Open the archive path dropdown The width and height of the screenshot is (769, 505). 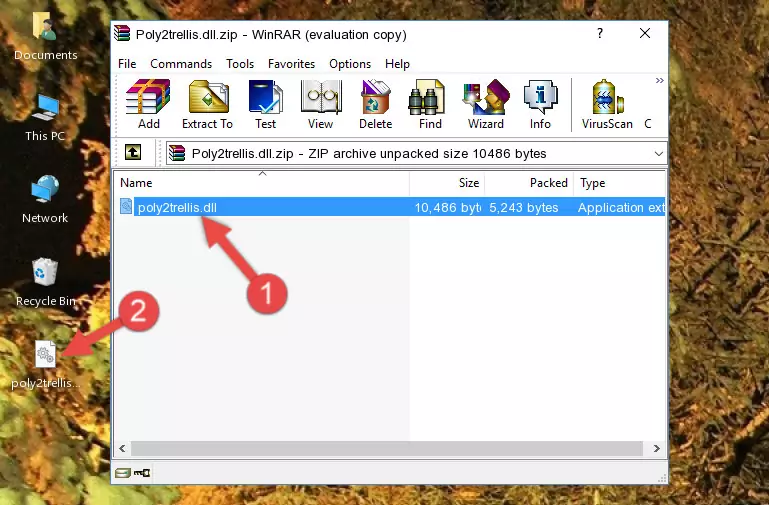pos(659,153)
